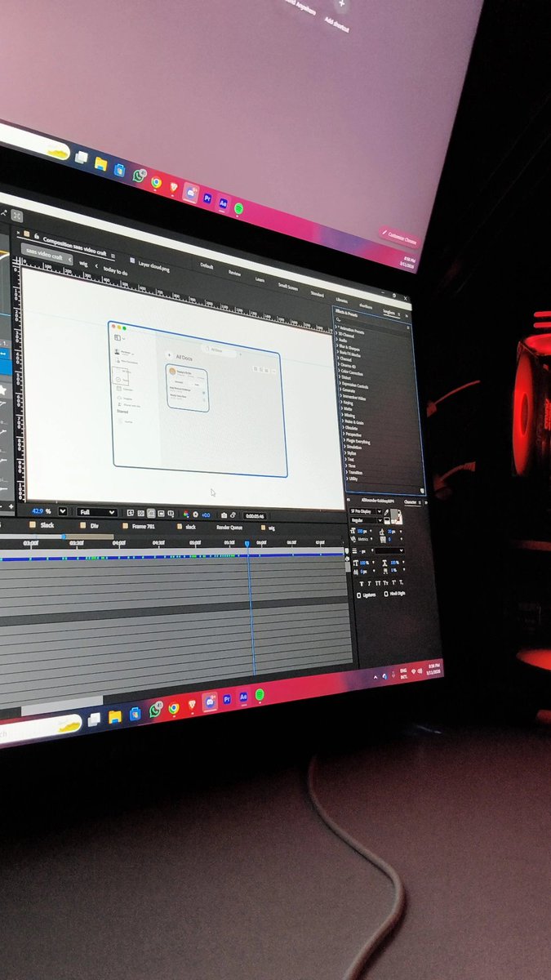Switch to the Default workspace
The width and height of the screenshot is (551, 980).
[207, 265]
